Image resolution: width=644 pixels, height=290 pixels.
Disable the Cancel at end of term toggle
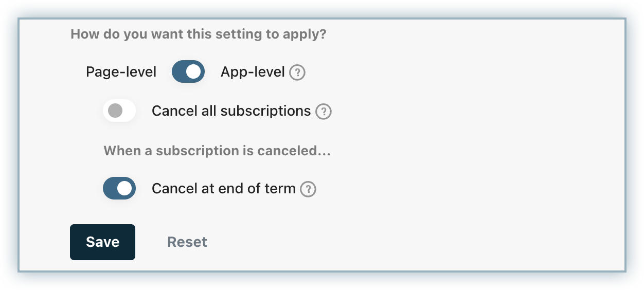pos(119,189)
